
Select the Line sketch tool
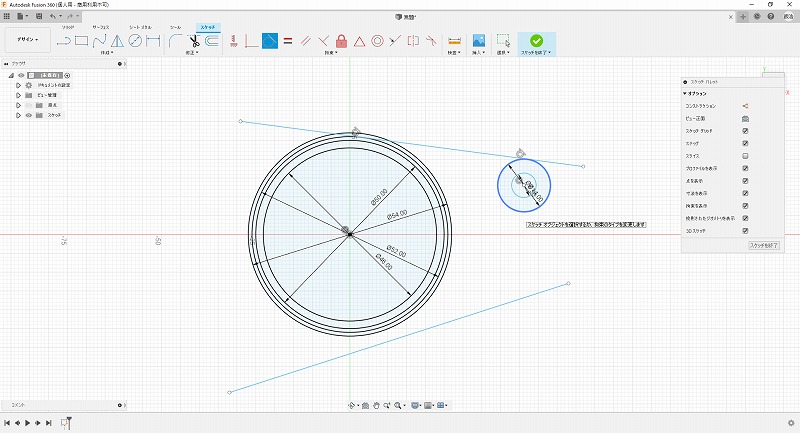coord(64,41)
